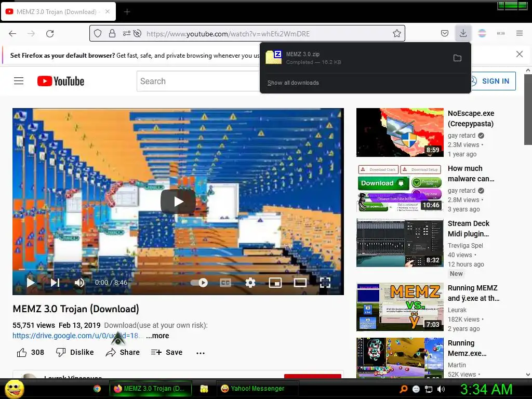This screenshot has width=532, height=399.
Task: Expand the description with ...more
Action: click(x=157, y=336)
